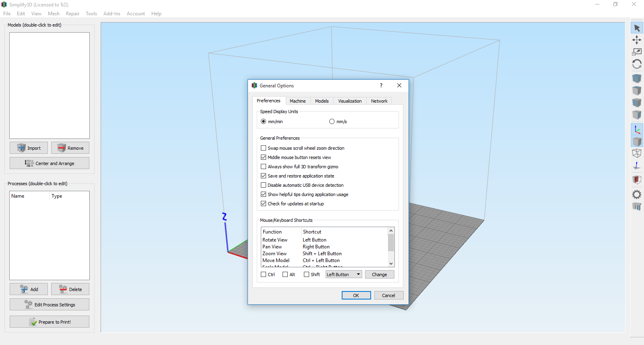Click the Remove model button
The height and width of the screenshot is (345, 644).
pyautogui.click(x=70, y=148)
